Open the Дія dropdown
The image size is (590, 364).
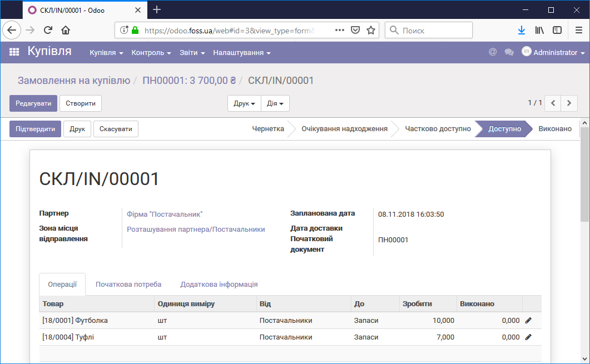click(275, 103)
